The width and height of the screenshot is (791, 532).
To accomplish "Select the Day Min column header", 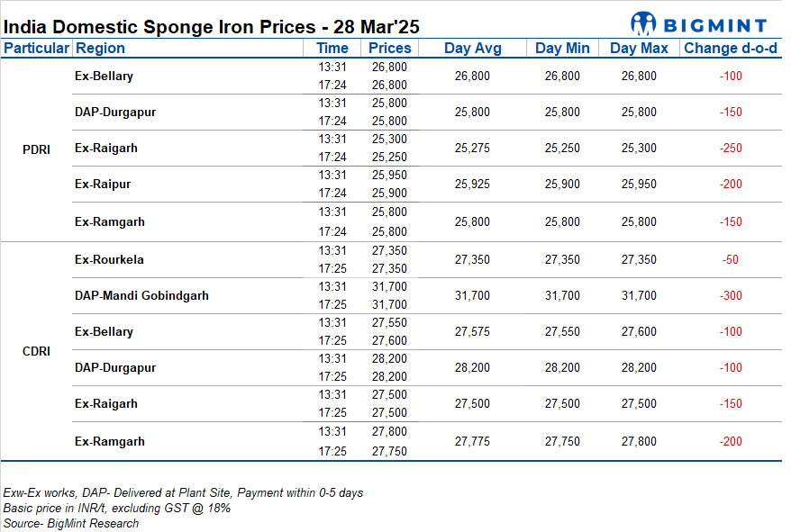I will [562, 49].
